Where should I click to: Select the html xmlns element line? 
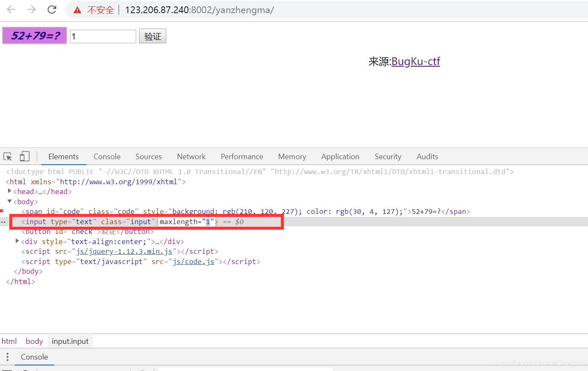tap(96, 182)
